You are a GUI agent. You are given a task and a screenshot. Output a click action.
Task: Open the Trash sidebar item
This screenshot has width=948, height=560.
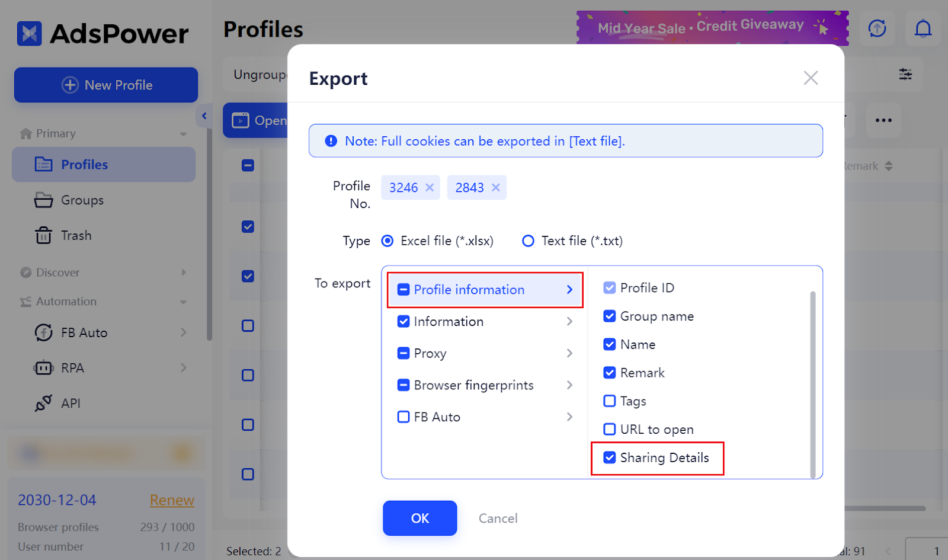[76, 235]
